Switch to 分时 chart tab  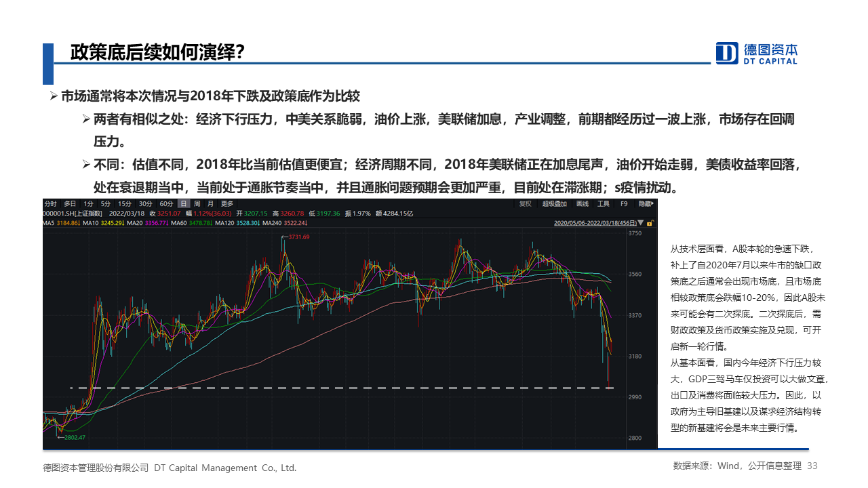point(51,204)
